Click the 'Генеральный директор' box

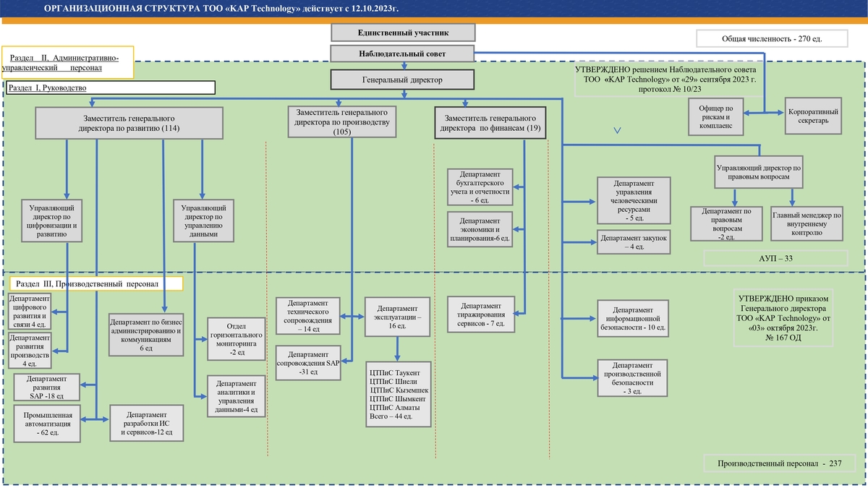[403, 80]
